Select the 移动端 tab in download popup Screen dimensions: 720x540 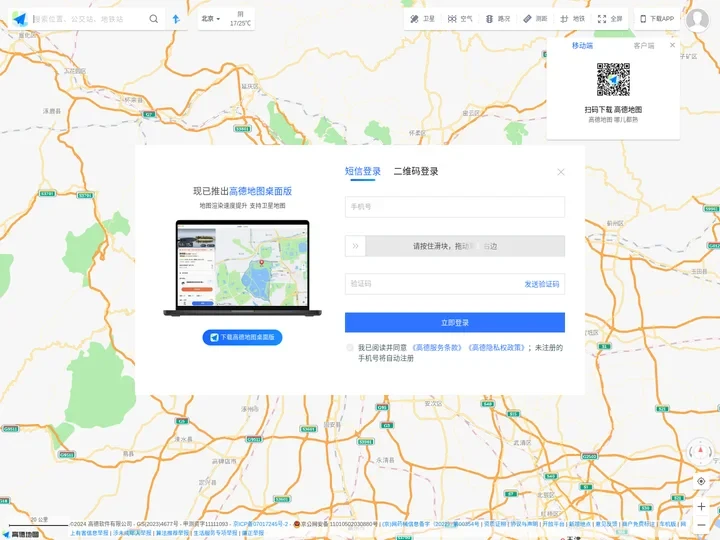coord(582,45)
